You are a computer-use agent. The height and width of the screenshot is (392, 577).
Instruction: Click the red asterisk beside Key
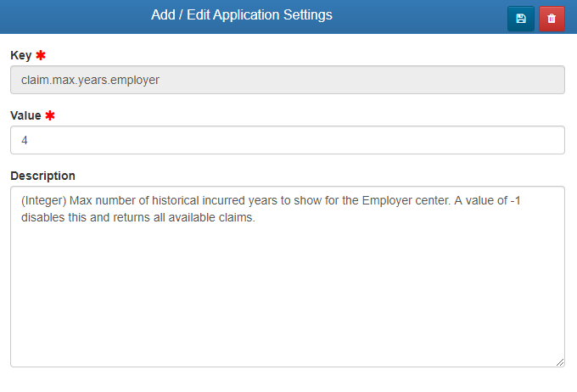coord(41,55)
